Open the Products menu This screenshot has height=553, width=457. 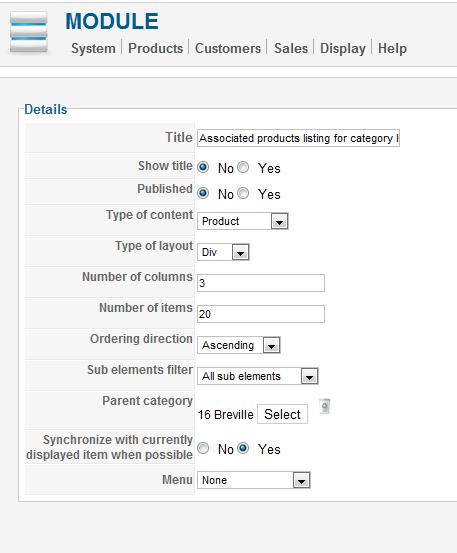click(156, 48)
